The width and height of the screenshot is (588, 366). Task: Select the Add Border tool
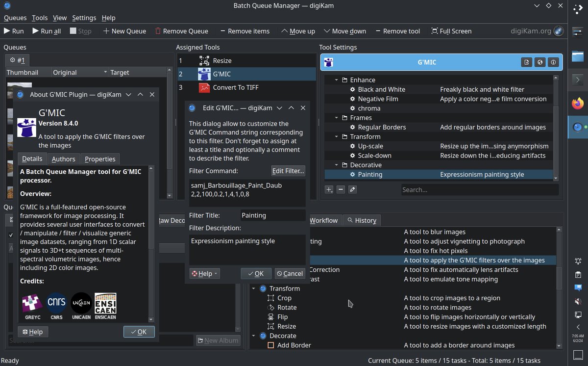point(294,345)
